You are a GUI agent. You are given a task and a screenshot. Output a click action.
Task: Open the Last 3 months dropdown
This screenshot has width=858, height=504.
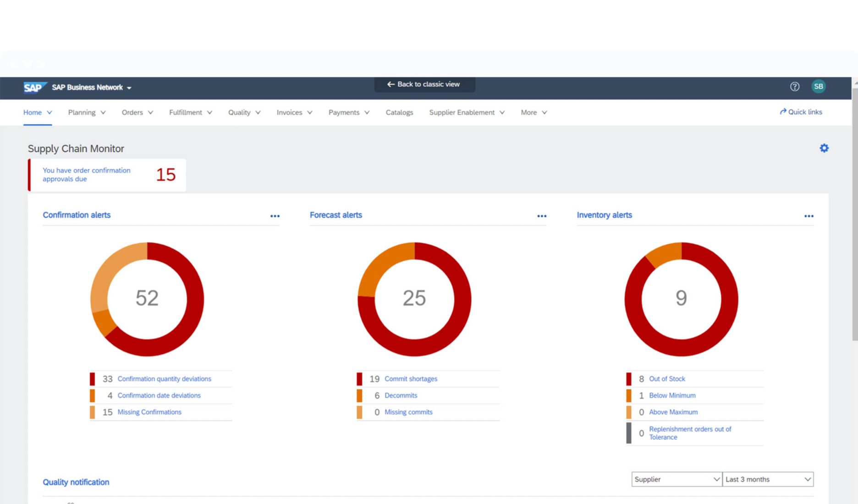coord(768,479)
